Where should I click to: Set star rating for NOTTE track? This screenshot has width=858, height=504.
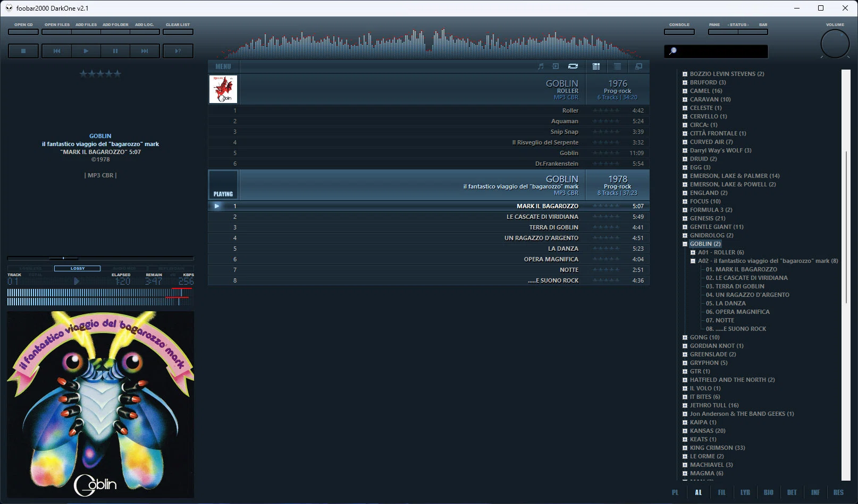coord(606,270)
